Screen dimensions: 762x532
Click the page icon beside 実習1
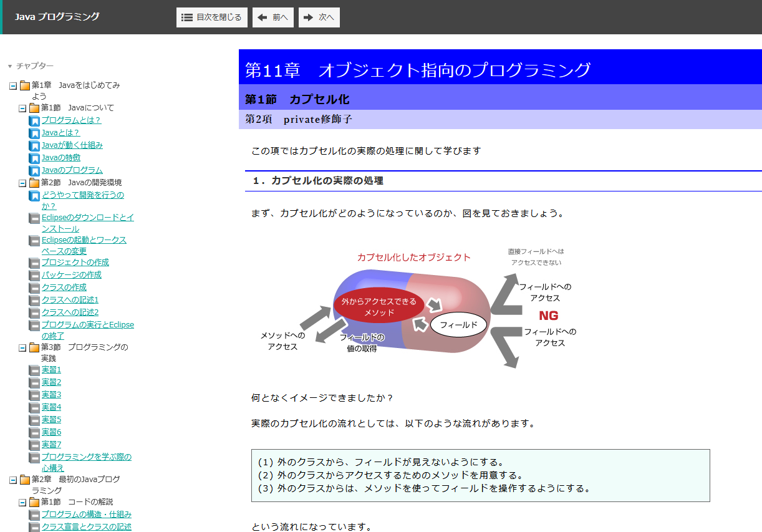click(34, 370)
